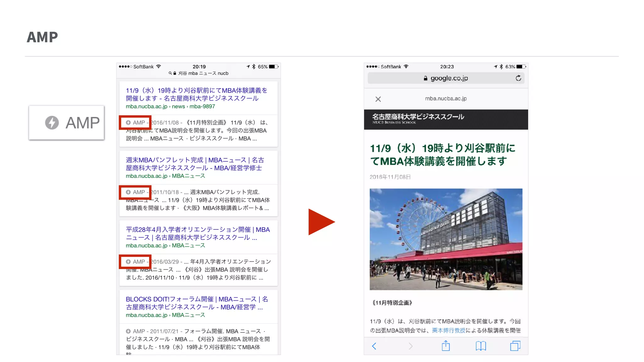Image resolution: width=644 pixels, height=362 pixels.
Task: Click the magnifier icon in left search bar
Action: 170,73
